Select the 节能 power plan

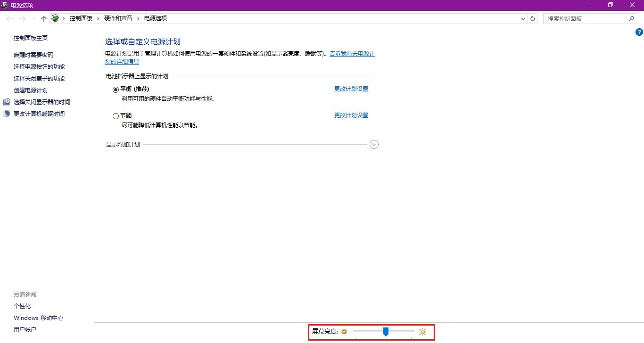pyautogui.click(x=116, y=116)
